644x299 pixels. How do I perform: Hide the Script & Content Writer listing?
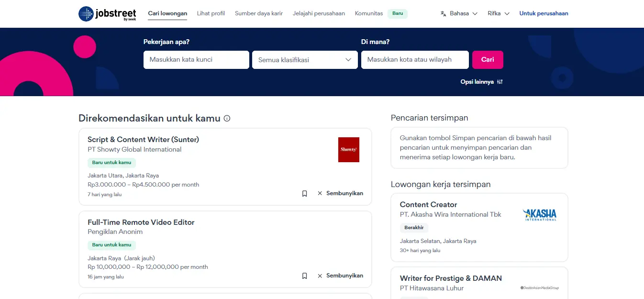(340, 193)
